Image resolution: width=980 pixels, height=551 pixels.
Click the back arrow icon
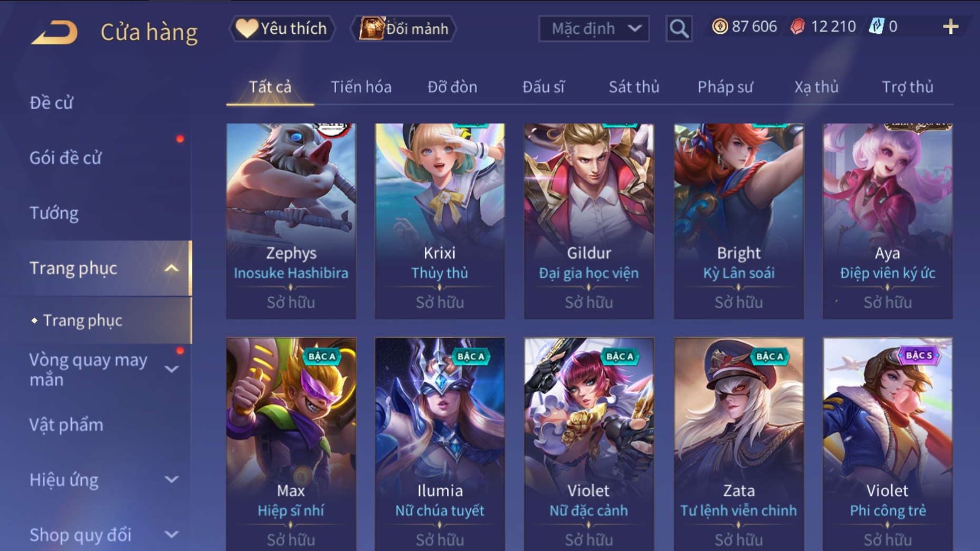(x=54, y=32)
